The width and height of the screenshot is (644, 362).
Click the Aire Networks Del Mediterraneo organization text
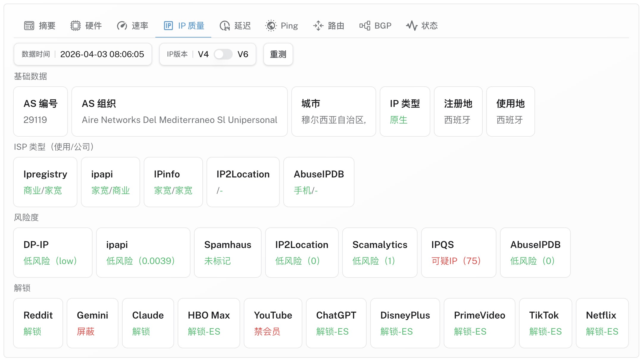click(179, 120)
